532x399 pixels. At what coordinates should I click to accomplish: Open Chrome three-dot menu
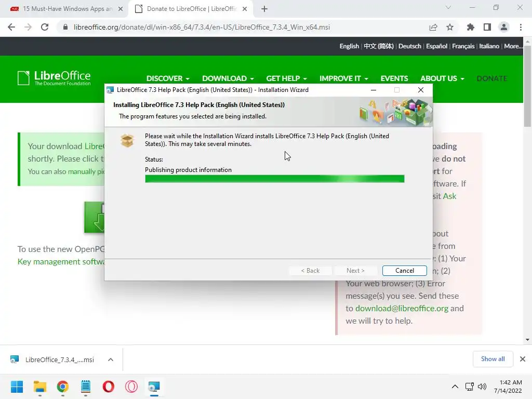[x=521, y=27]
